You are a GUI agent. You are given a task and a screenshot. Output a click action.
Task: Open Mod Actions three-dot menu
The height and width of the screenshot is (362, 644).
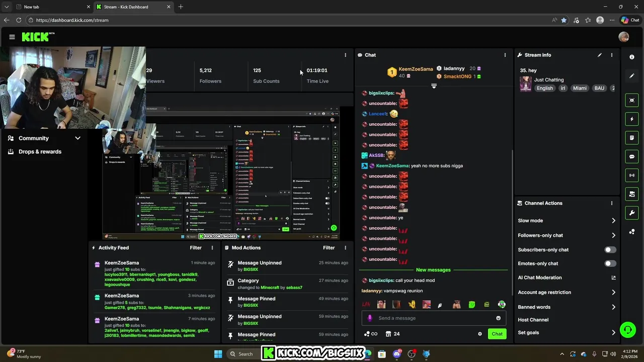pyautogui.click(x=345, y=247)
